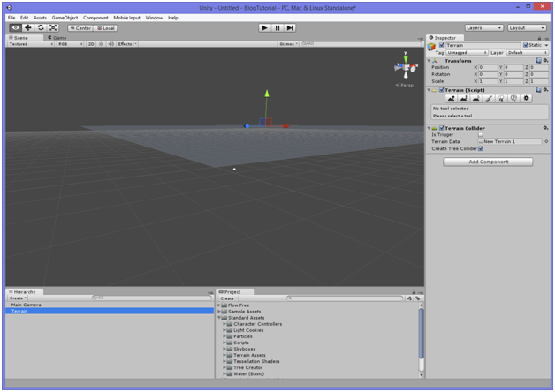Select the Place Trees terrain tool
Viewport: 555px width, 392px height.
pyautogui.click(x=501, y=99)
